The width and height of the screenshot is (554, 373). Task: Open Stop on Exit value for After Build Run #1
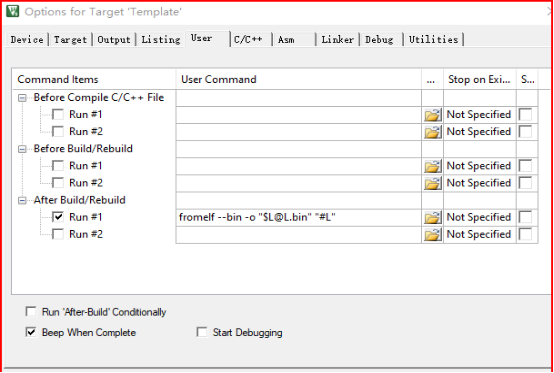tap(479, 217)
